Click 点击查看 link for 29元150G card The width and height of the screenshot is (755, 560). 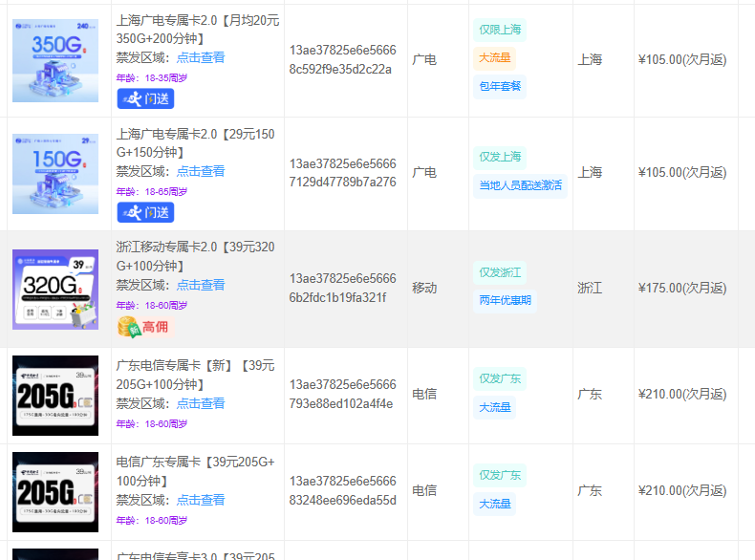coord(201,171)
